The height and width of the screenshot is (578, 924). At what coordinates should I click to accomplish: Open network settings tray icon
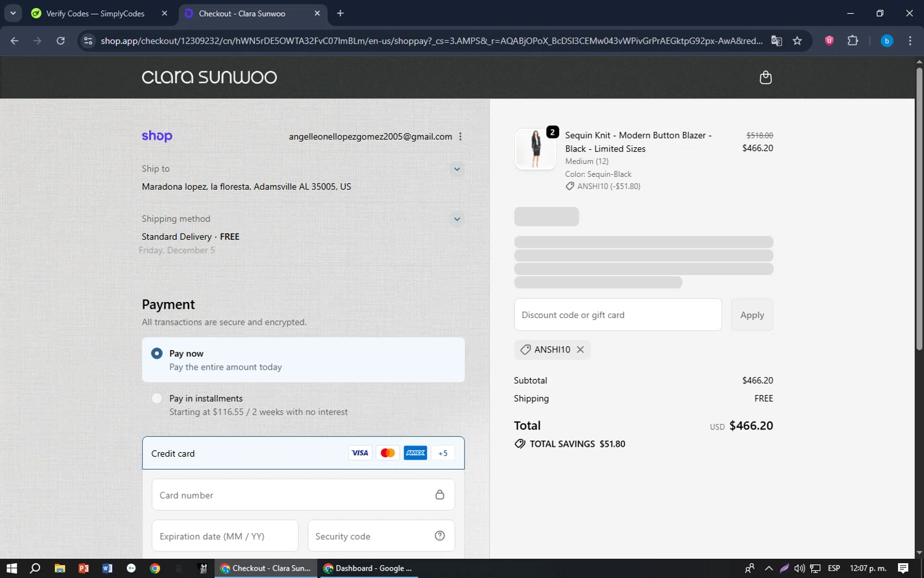pyautogui.click(x=815, y=568)
